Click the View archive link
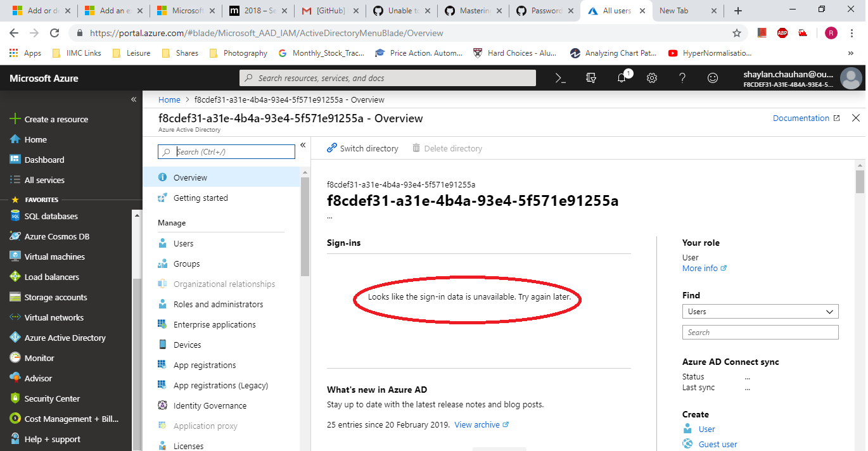The image size is (868, 451). click(x=482, y=424)
